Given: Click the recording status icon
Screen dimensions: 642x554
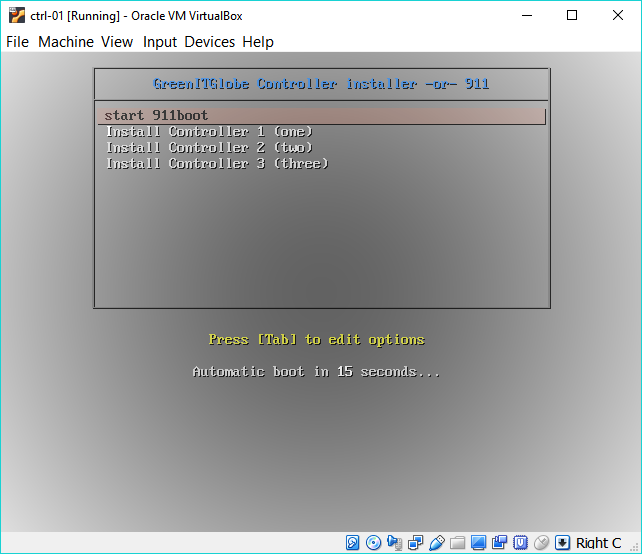Looking at the screenshot, I should coord(500,543).
